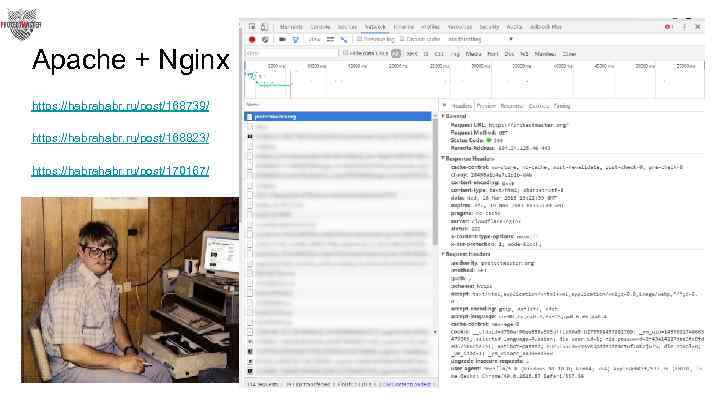Open the Sources panel tab
The width and height of the screenshot is (720, 405).
tap(347, 27)
